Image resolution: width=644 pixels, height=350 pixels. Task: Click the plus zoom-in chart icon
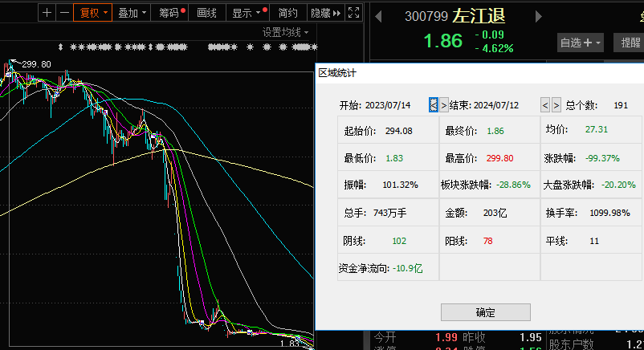pos(47,13)
